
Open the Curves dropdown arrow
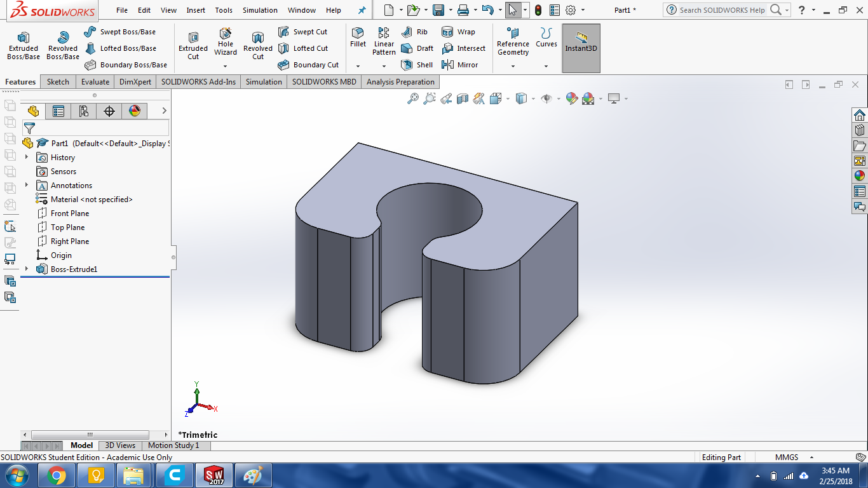(x=546, y=66)
